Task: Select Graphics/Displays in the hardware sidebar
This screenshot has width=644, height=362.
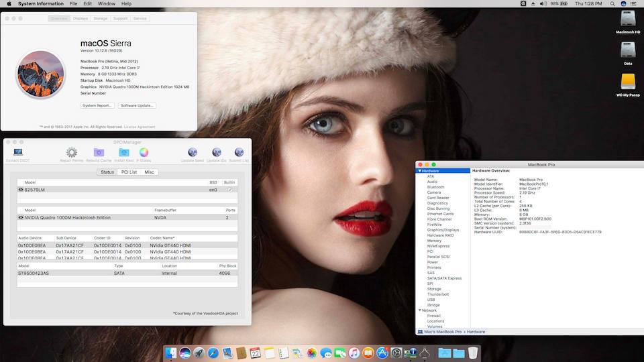Action: pyautogui.click(x=443, y=230)
